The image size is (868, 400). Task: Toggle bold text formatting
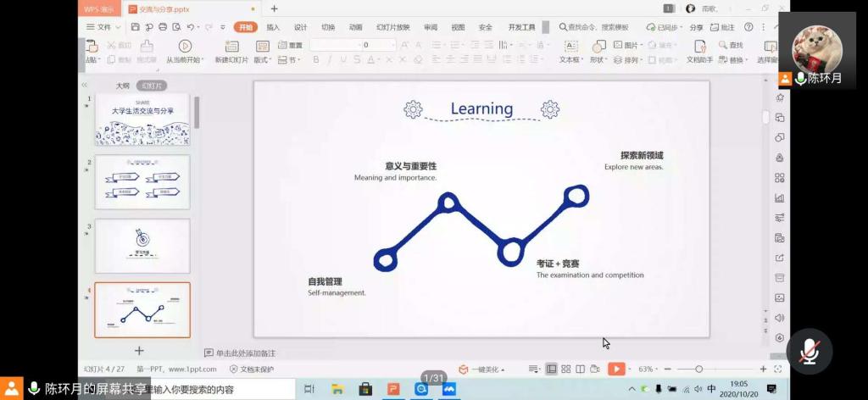pos(316,60)
